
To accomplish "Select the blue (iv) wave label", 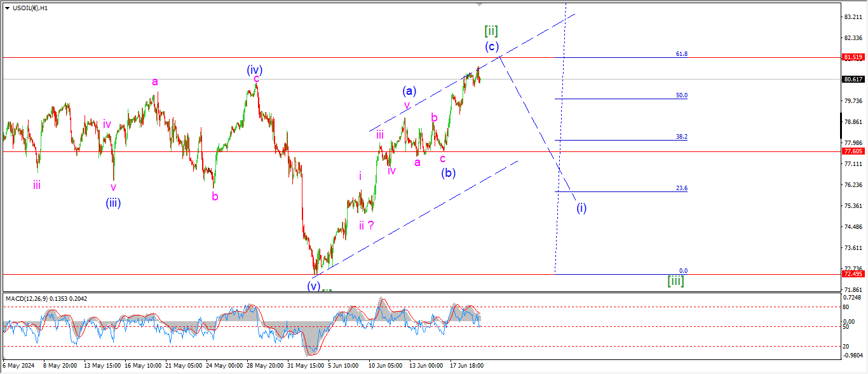I will (x=255, y=69).
